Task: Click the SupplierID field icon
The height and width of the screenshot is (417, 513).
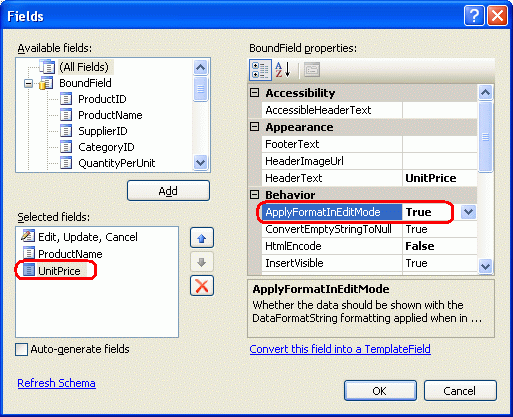Action: point(66,131)
